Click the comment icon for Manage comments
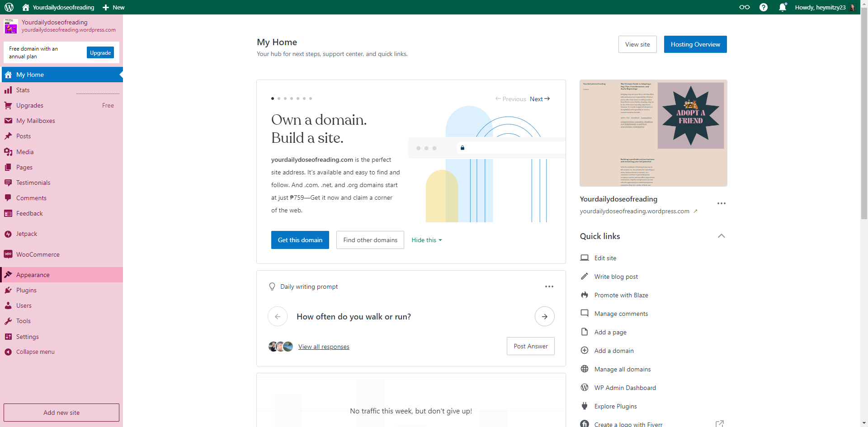Screen dimensions: 868x427 [585, 314]
